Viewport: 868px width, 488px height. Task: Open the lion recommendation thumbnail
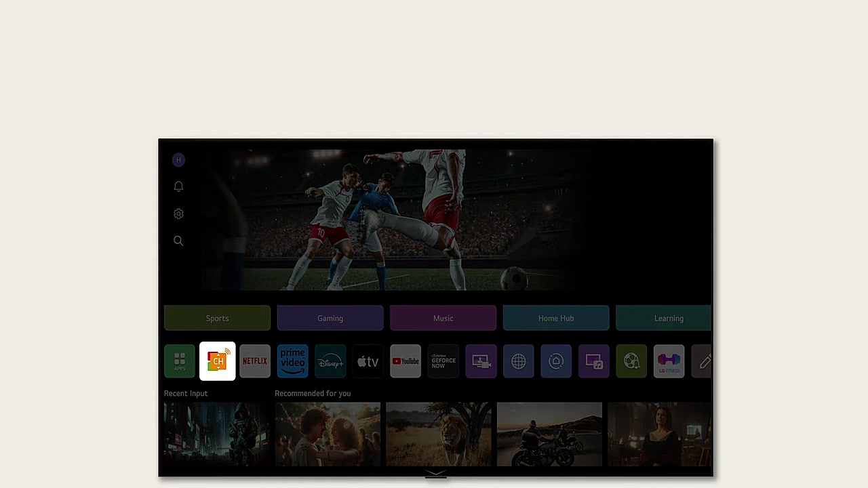(439, 434)
